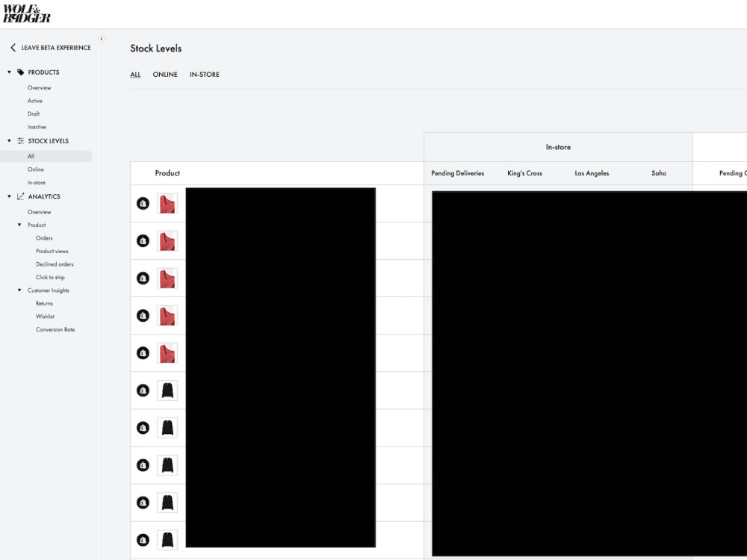Click the King's Cross column header
Image resolution: width=747 pixels, height=560 pixels.
524,173
